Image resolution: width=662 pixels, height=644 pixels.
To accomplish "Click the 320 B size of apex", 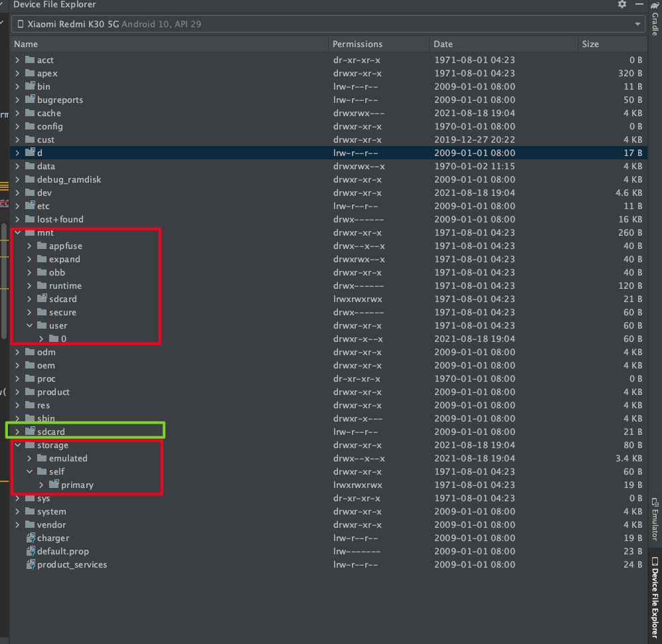I will click(630, 74).
